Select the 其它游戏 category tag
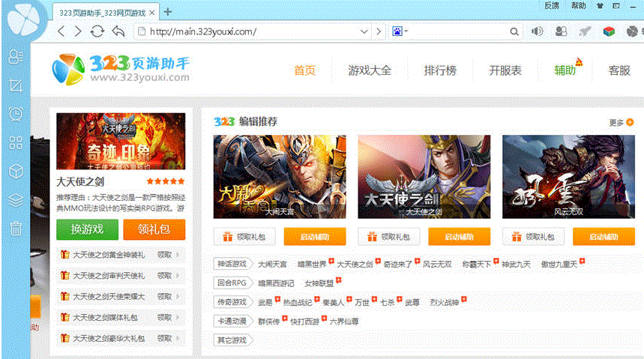 pos(232,340)
